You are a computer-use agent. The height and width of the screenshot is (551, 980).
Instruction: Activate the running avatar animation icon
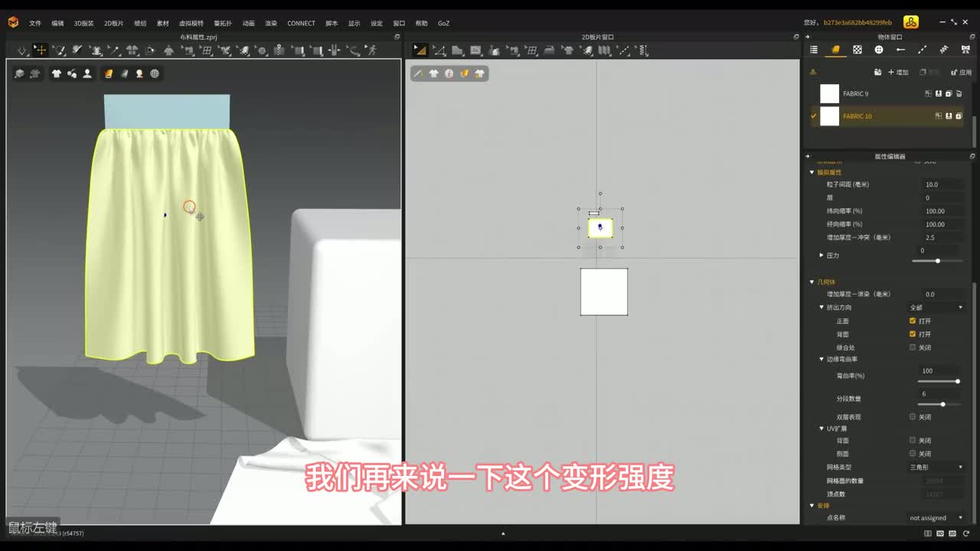pos(371,51)
